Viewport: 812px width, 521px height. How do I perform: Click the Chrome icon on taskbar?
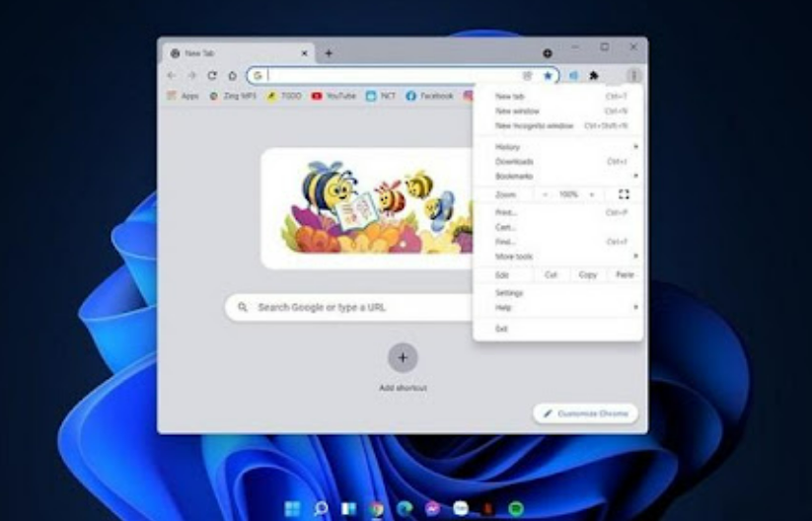point(377,508)
